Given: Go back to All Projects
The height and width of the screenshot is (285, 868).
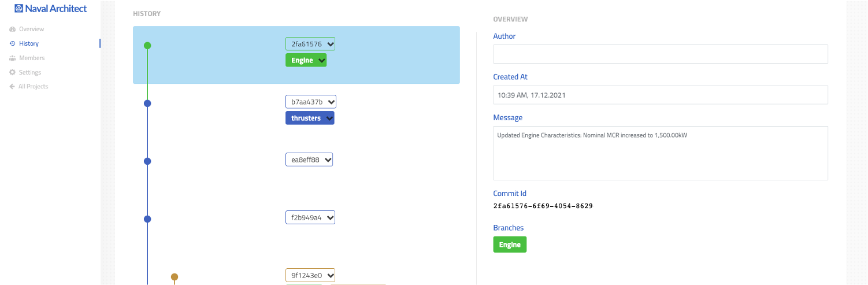Looking at the screenshot, I should [x=34, y=86].
